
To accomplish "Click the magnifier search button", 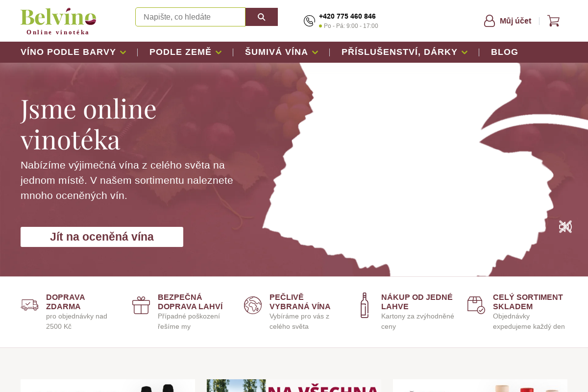I will point(261,17).
